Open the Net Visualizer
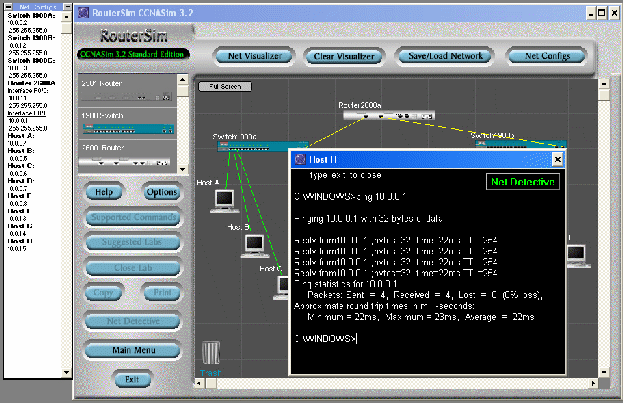Viewport: 624px width, 404px height. click(254, 57)
